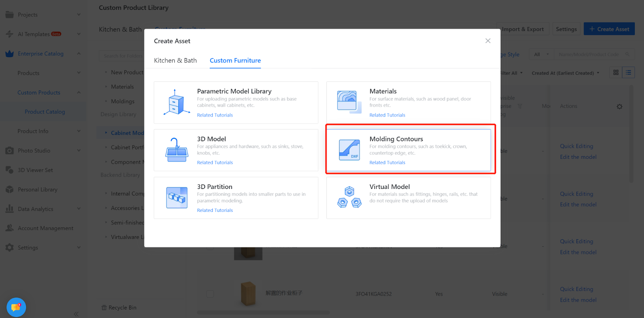Open column settings gear icon
This screenshot has height=318, width=644.
[619, 107]
